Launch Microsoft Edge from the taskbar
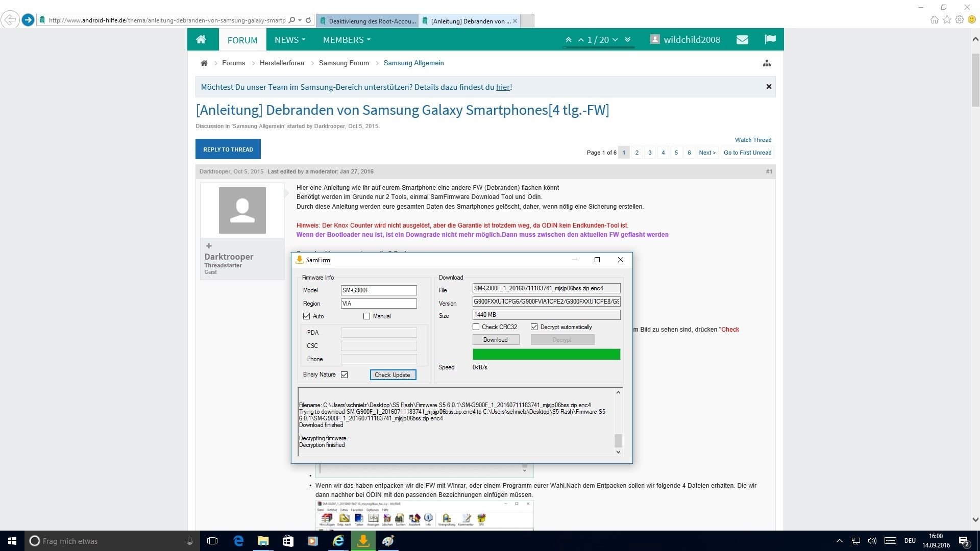 (238, 541)
